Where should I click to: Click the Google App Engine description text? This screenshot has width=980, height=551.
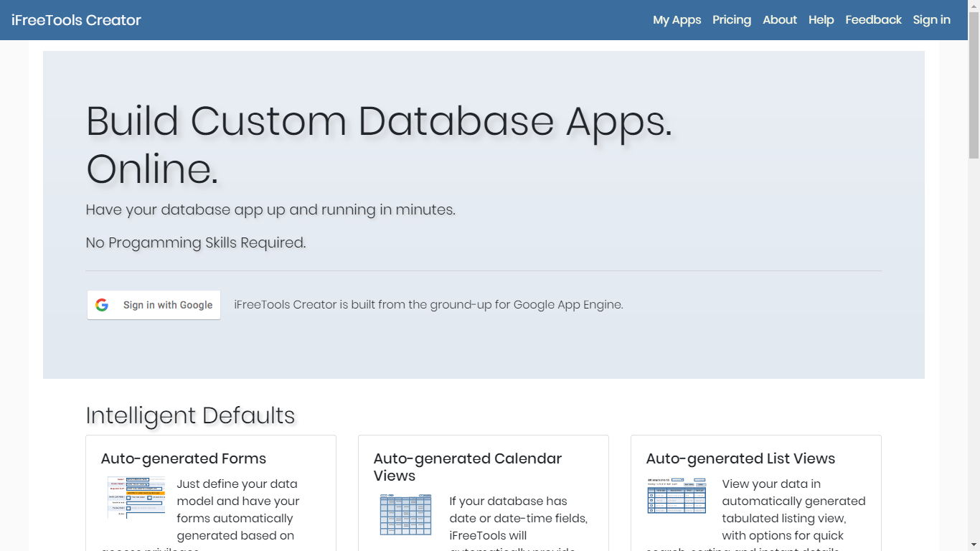coord(428,304)
